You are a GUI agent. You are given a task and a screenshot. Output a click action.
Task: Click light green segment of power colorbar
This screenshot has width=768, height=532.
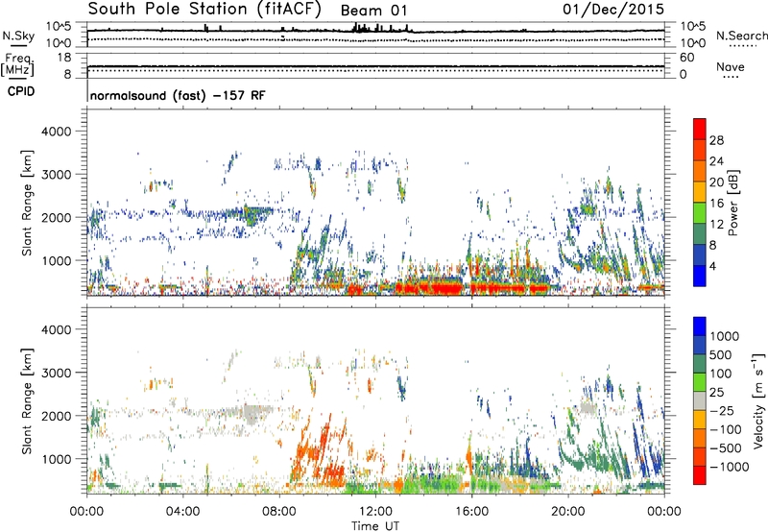tap(700, 213)
